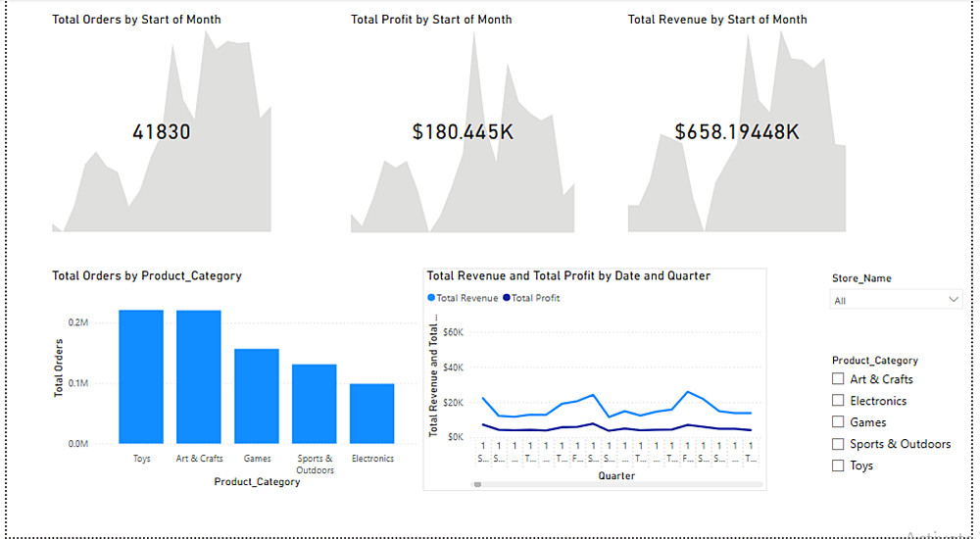Click the Store_Name 'All' selection box
Viewport: 980px width, 539px height.
pyautogui.click(x=887, y=300)
